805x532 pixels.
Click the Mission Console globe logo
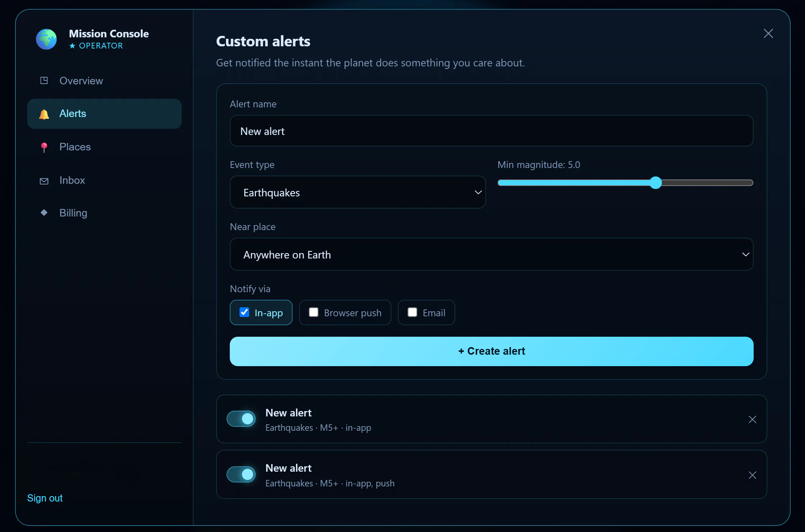tap(46, 39)
